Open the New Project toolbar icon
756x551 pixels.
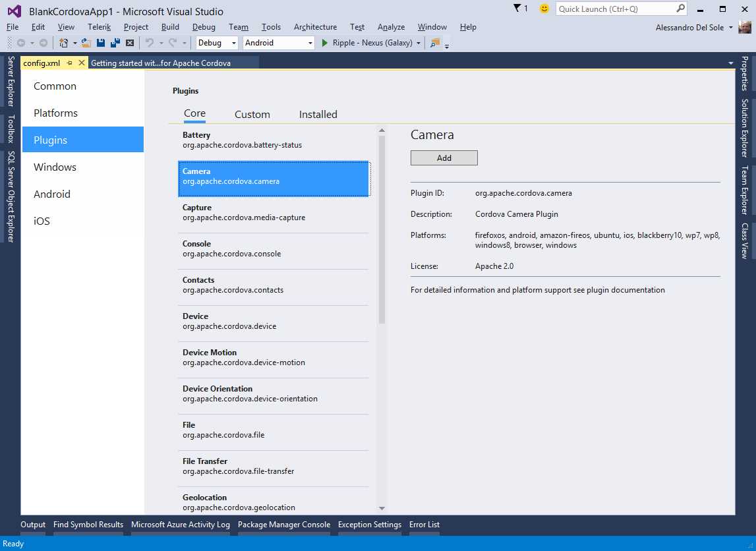click(63, 42)
